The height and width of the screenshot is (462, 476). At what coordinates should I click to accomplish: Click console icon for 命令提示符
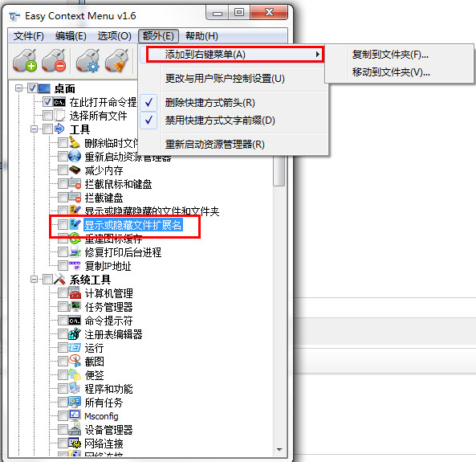tap(75, 321)
